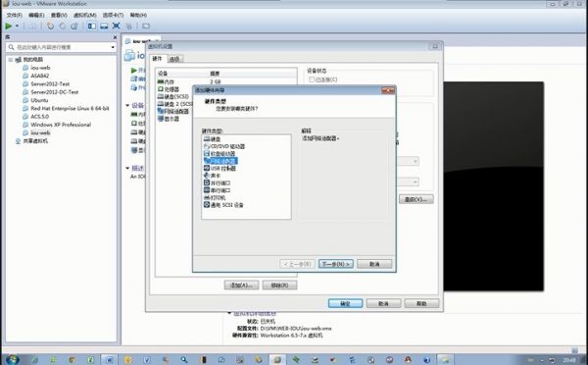Screen dimensions: 588x365
Task: Select 硬盘 2 in the settings device list
Action: click(174, 104)
